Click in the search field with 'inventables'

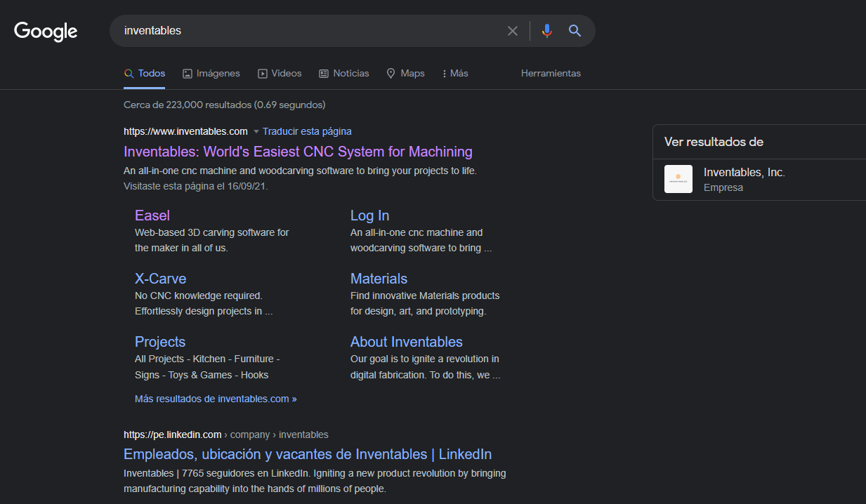click(309, 31)
